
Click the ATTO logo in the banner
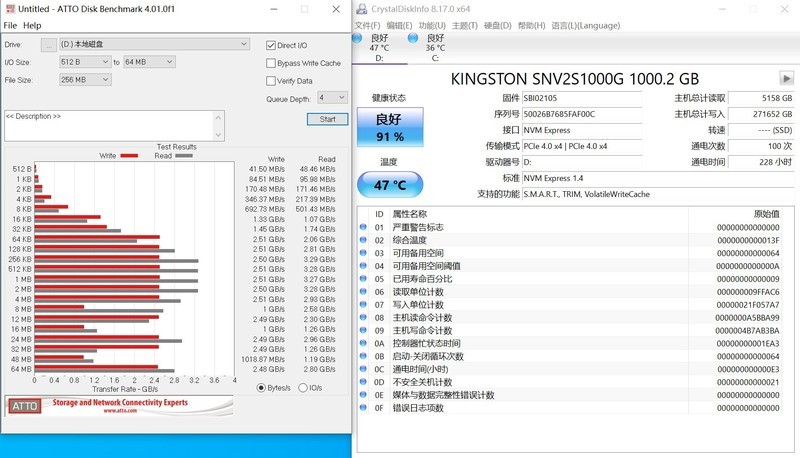pos(24,406)
